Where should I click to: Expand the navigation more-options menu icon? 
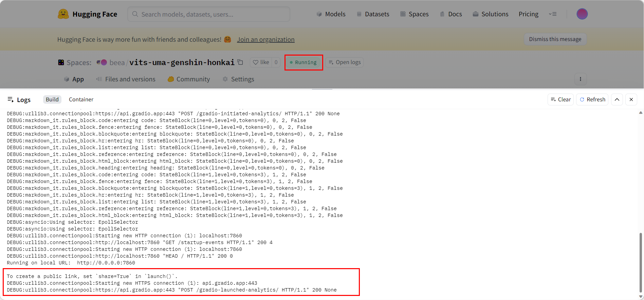(x=553, y=14)
